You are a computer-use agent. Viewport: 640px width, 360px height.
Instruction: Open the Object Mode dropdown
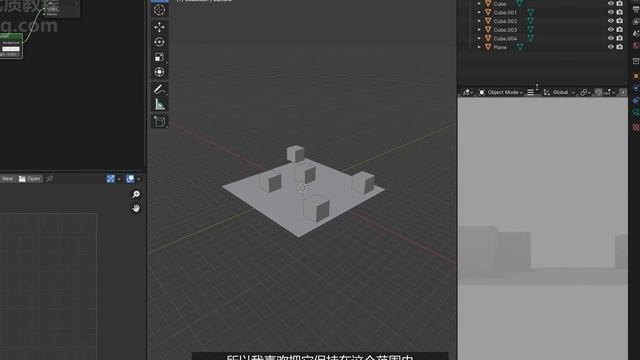point(500,93)
